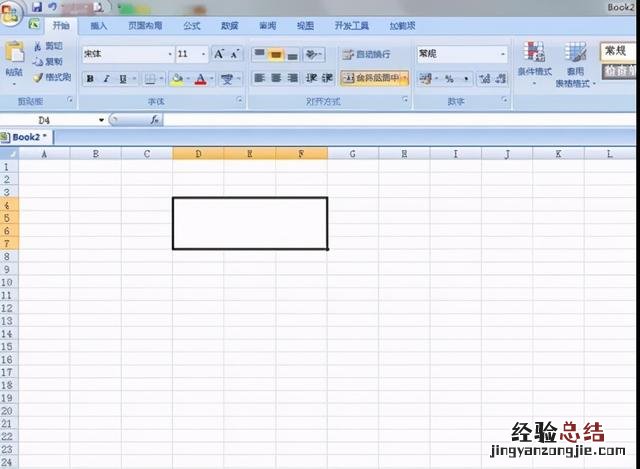Image resolution: width=640 pixels, height=469 pixels.
Task: Increase the font size
Action: tap(220, 54)
